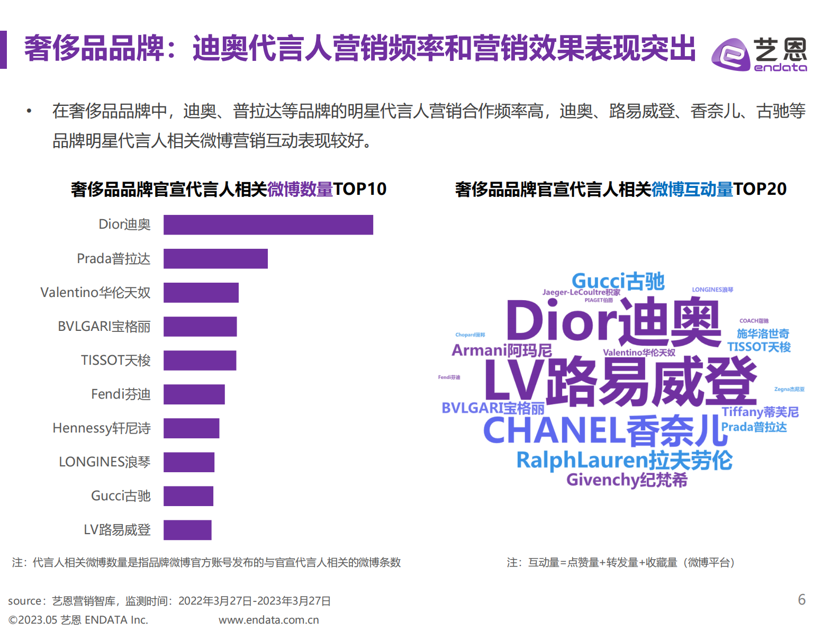This screenshot has width=840, height=630.
Task: Click the LV路易威登 bar in chart
Action: (187, 529)
